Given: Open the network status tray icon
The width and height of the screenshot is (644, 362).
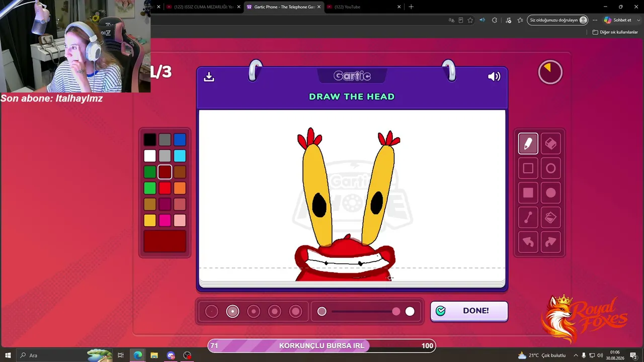Looking at the screenshot, I should click(x=592, y=355).
